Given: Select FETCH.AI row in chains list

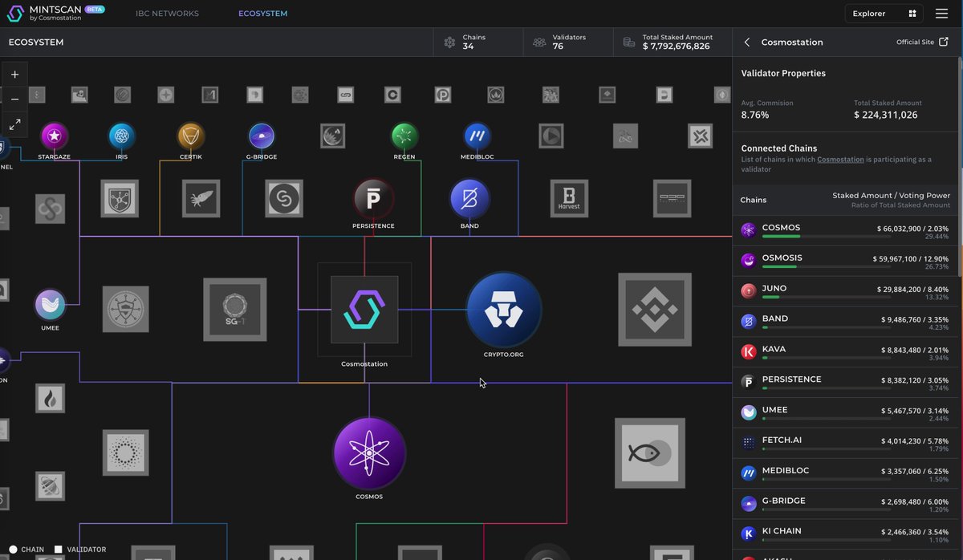Looking at the screenshot, I should tap(846, 444).
